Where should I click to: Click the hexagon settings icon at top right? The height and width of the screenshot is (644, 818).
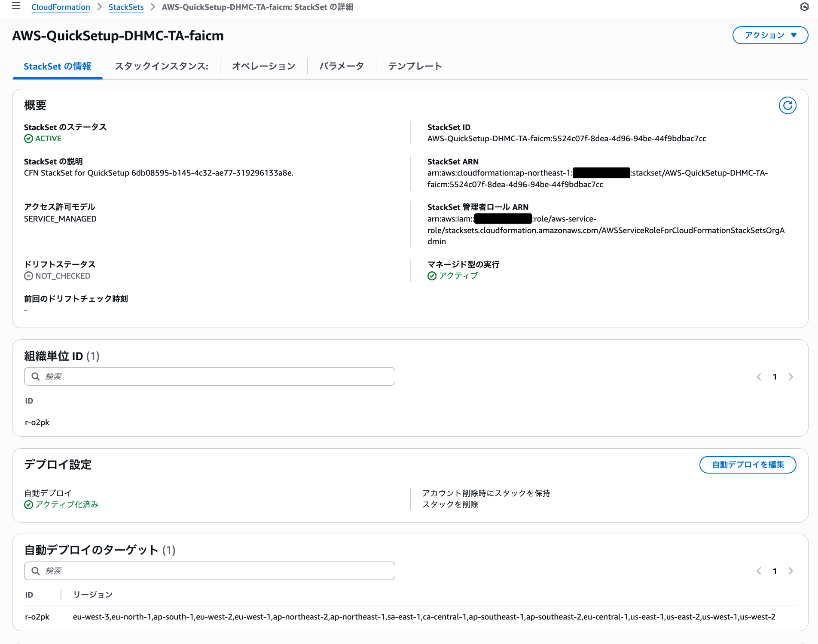click(804, 7)
